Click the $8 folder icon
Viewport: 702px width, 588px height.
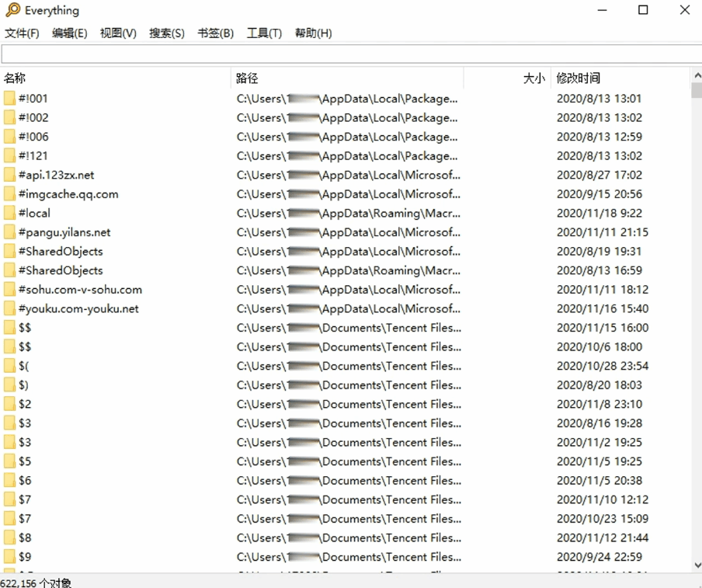pyautogui.click(x=9, y=538)
